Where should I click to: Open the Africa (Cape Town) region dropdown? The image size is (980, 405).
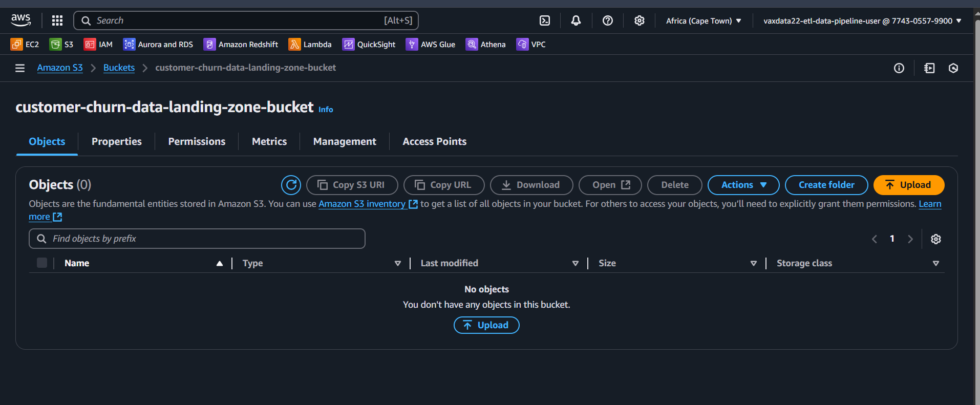704,21
